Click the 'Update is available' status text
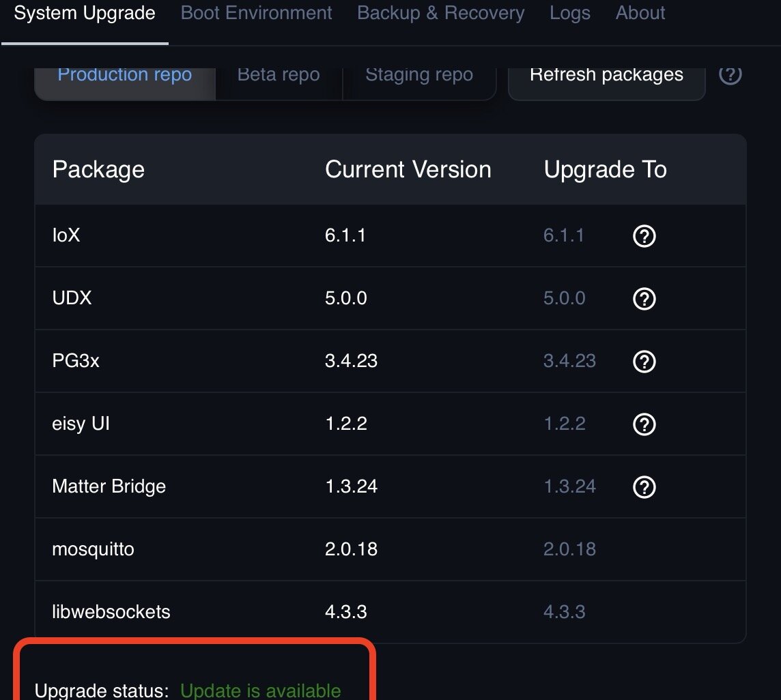Viewport: 781px width, 700px height. (261, 691)
